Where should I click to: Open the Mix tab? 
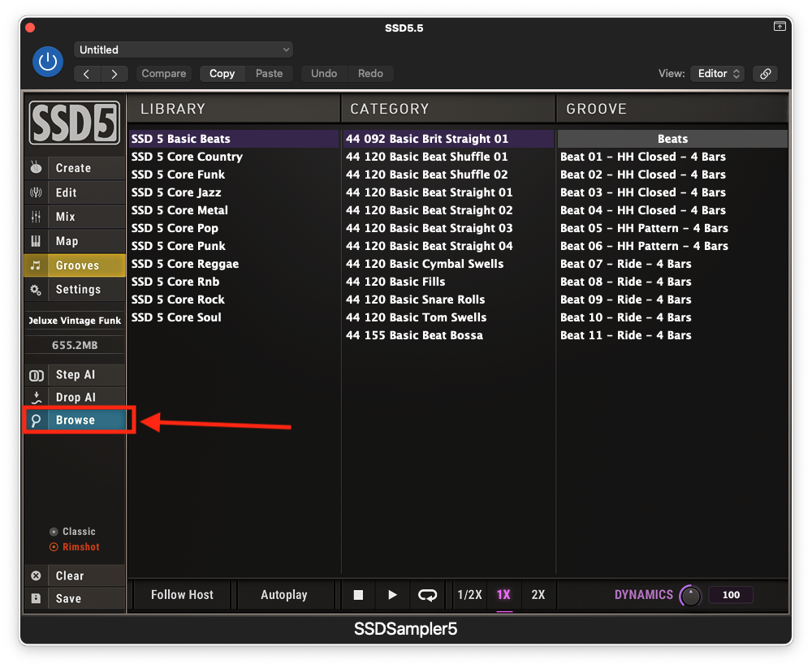tap(86, 217)
